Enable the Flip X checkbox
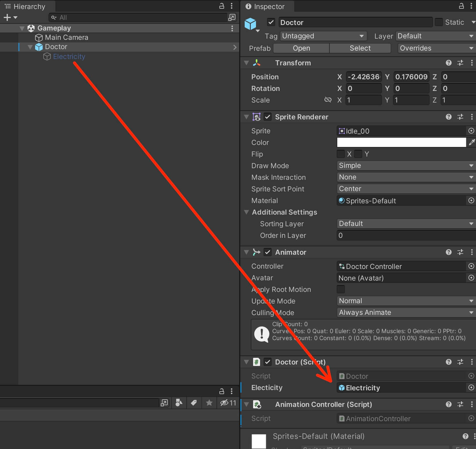 (340, 154)
